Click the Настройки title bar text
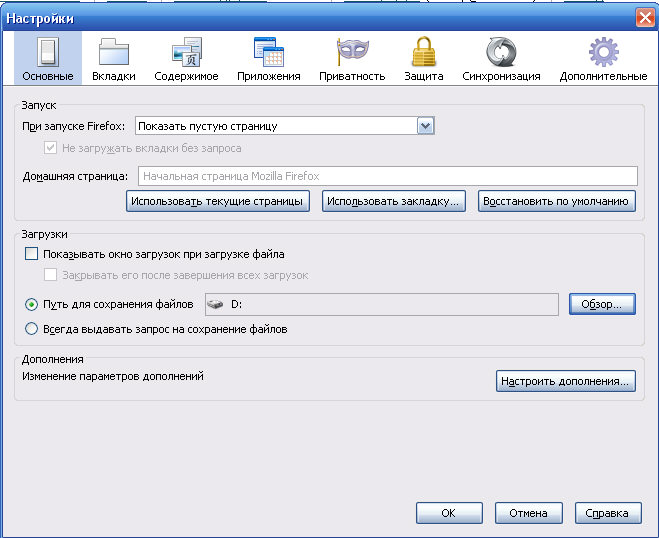Viewport: 659px width, 538px height. point(40,18)
